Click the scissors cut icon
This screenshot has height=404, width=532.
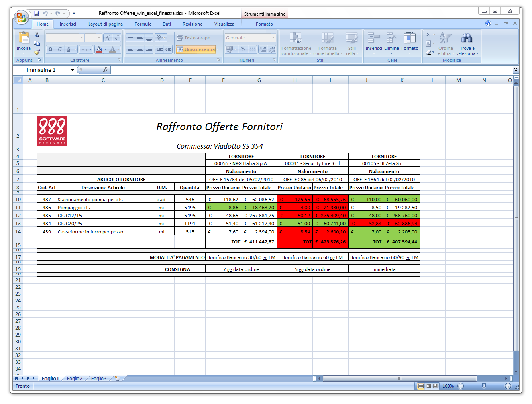click(37, 35)
